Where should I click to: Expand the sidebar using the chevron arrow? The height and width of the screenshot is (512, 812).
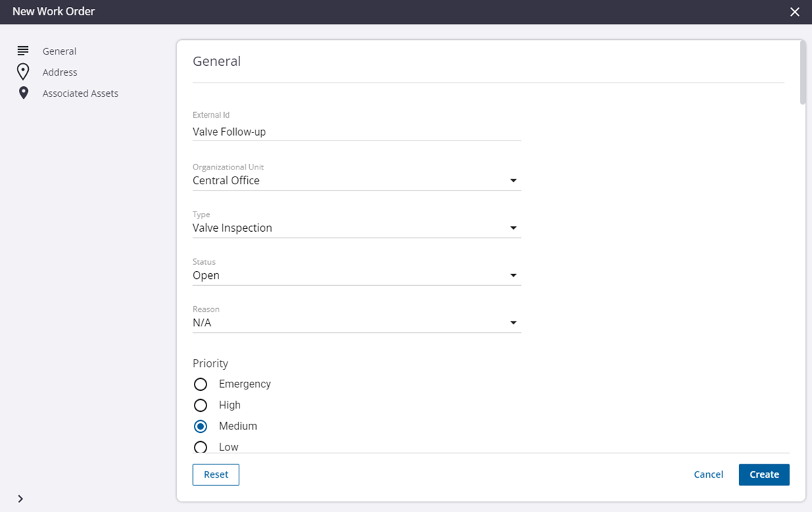[20, 499]
